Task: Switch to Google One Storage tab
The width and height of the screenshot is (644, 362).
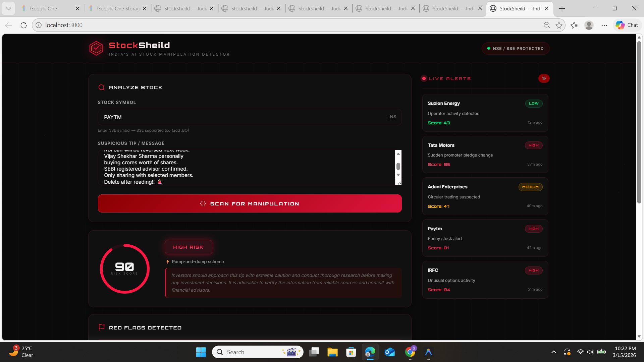Action: click(x=117, y=8)
